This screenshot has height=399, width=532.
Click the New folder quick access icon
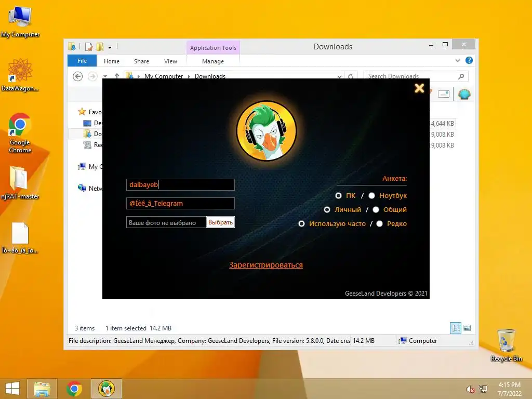(x=100, y=47)
